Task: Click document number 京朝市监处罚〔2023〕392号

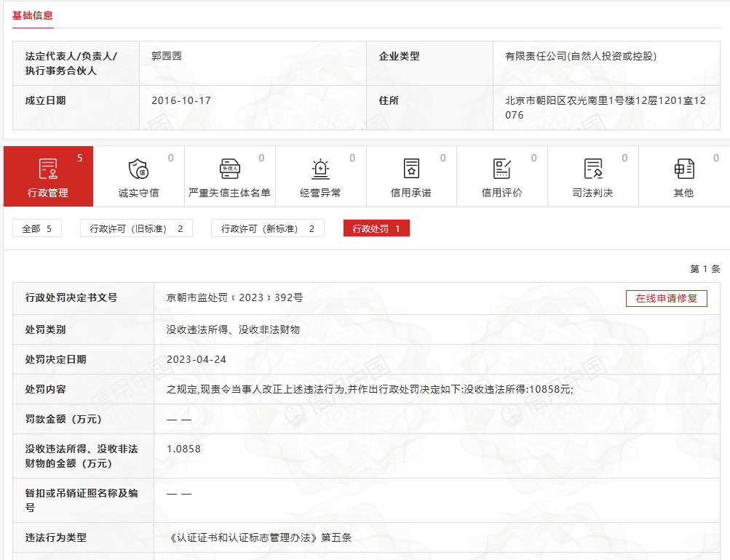Action: point(234,297)
